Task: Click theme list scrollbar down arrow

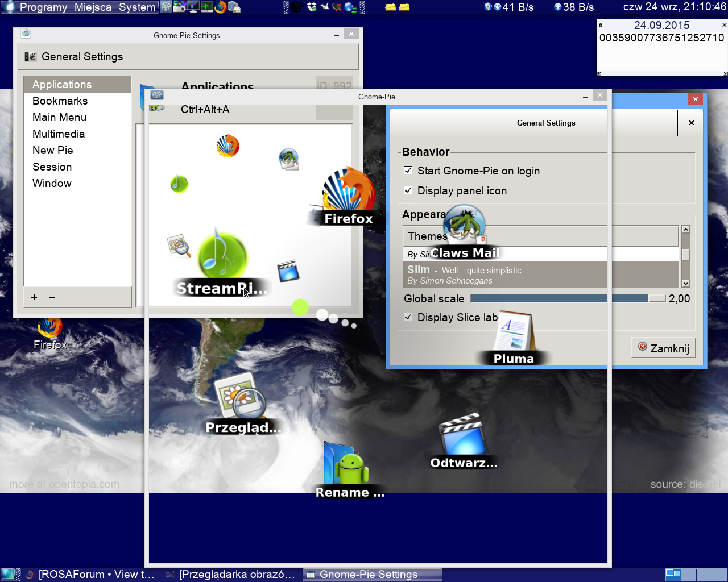Action: (x=685, y=283)
